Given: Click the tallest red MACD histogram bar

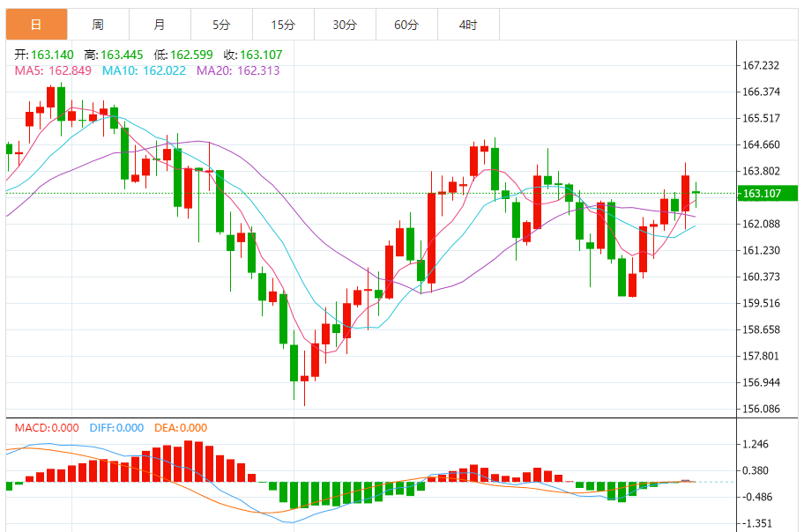Looking at the screenshot, I should coord(188,461).
